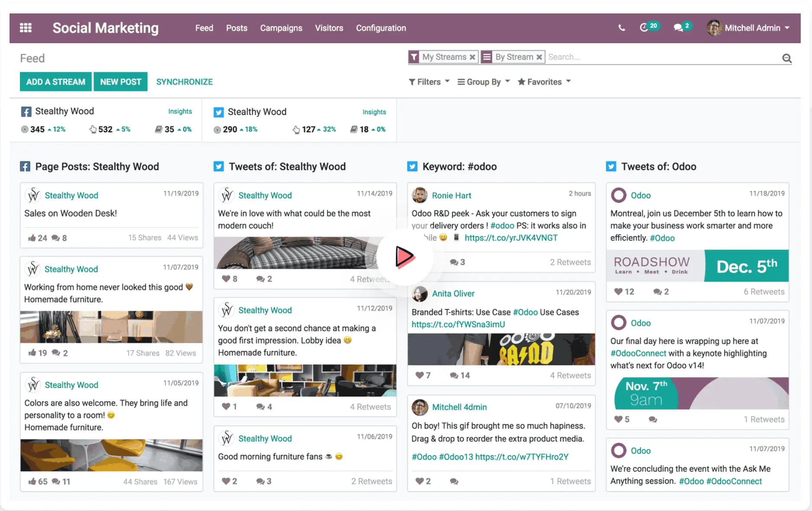Click Anita Oliver author name

pyautogui.click(x=453, y=293)
